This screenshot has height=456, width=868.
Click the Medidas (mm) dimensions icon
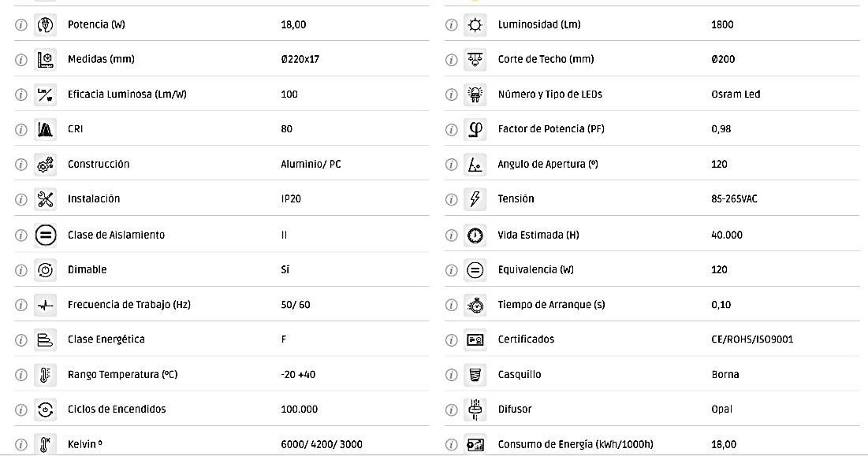[46, 59]
